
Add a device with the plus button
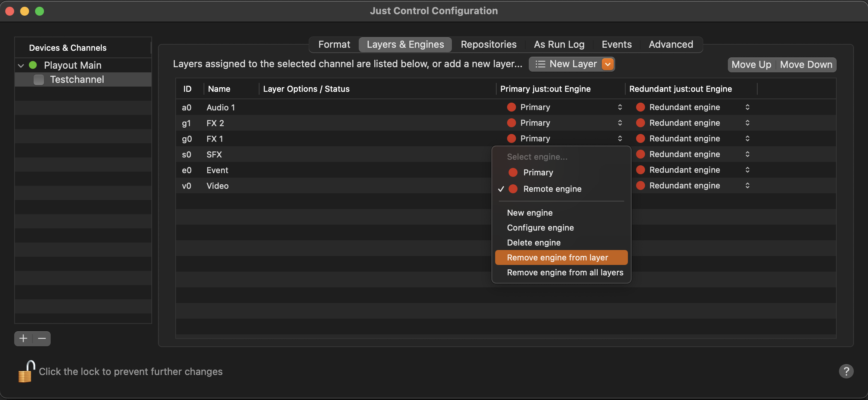click(x=23, y=338)
